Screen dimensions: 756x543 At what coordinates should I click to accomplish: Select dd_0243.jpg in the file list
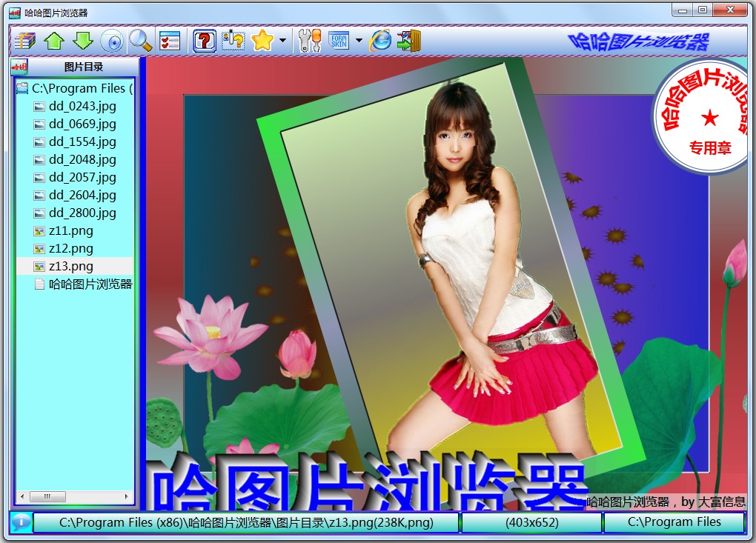coord(82,106)
